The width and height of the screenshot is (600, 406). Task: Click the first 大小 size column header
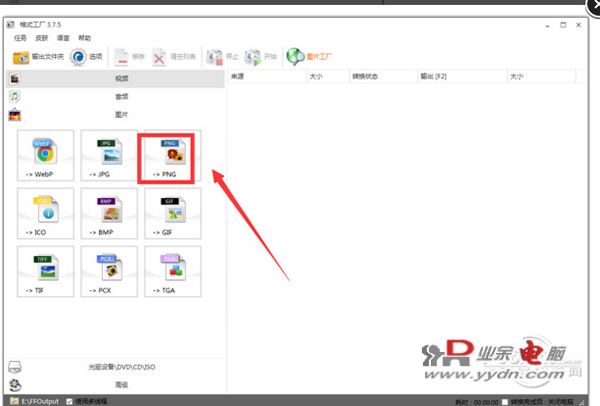(x=328, y=77)
